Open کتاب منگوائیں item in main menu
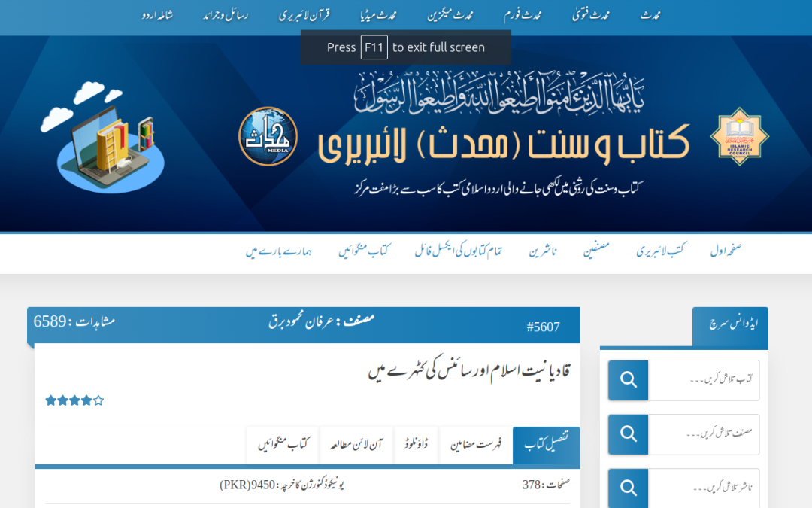The height and width of the screenshot is (508, 812). (x=364, y=251)
